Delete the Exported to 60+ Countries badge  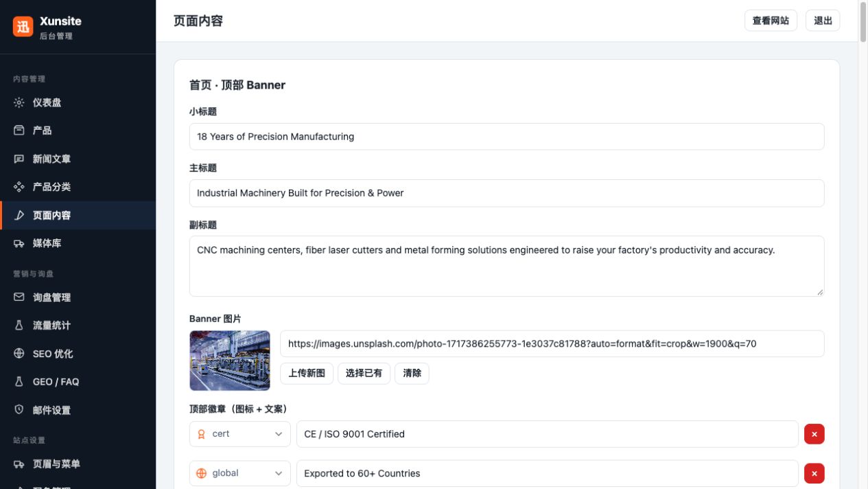(814, 473)
